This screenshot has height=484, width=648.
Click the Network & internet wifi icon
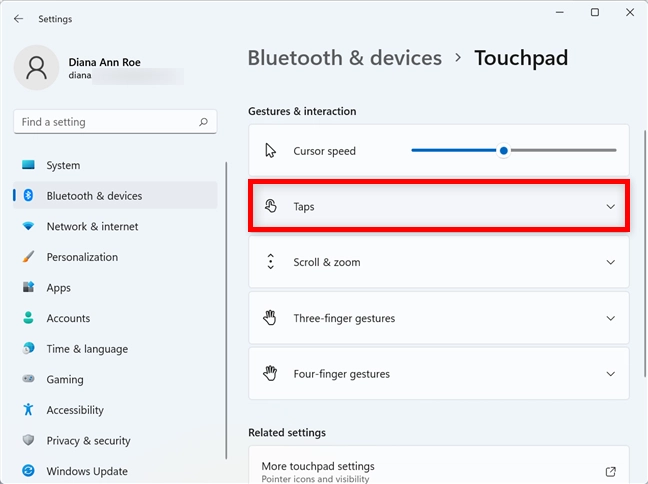tap(28, 226)
